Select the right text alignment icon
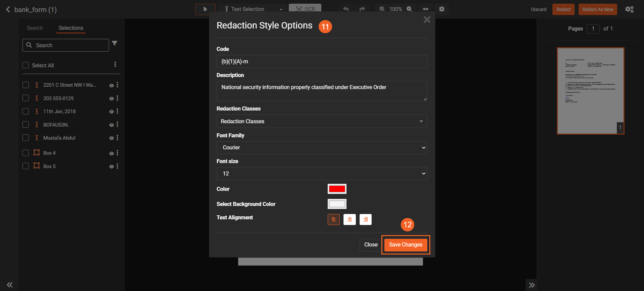 365,219
